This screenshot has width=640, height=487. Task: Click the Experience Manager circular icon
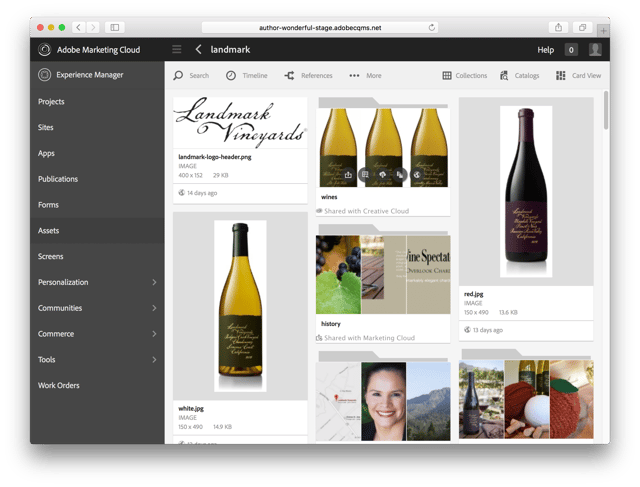(x=44, y=75)
